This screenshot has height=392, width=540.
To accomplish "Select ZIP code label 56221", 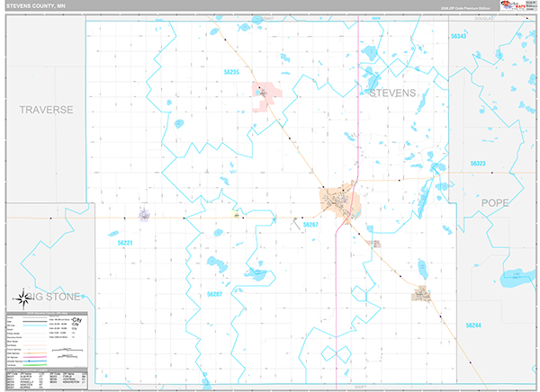I will [125, 243].
